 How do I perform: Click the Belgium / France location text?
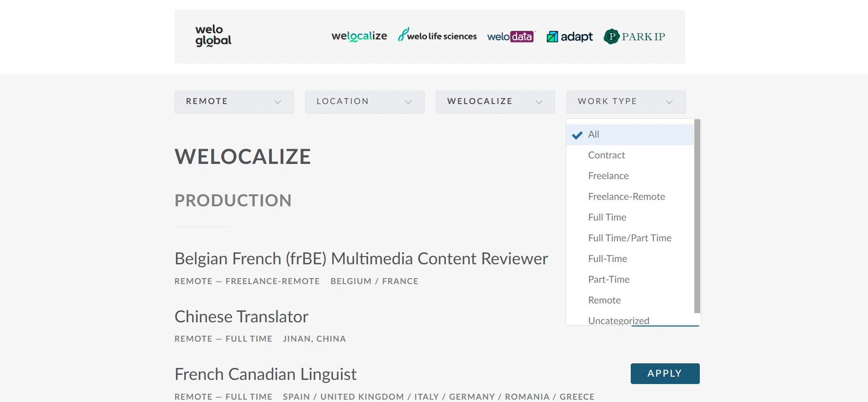[x=374, y=281]
